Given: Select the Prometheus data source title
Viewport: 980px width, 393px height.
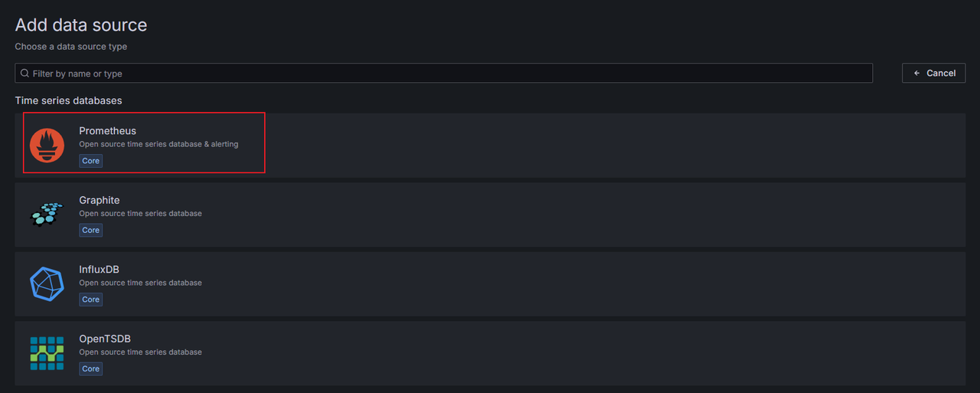Looking at the screenshot, I should pyautogui.click(x=107, y=131).
